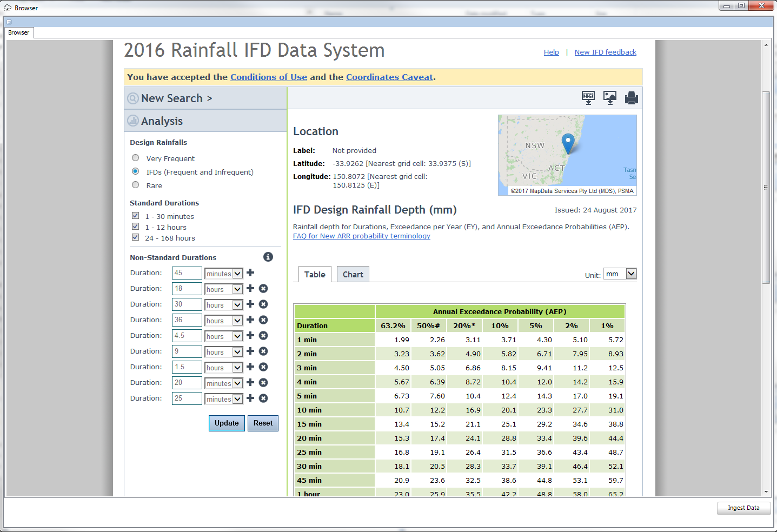The height and width of the screenshot is (532, 777).
Task: Switch to the Chart tab
Action: click(x=353, y=275)
